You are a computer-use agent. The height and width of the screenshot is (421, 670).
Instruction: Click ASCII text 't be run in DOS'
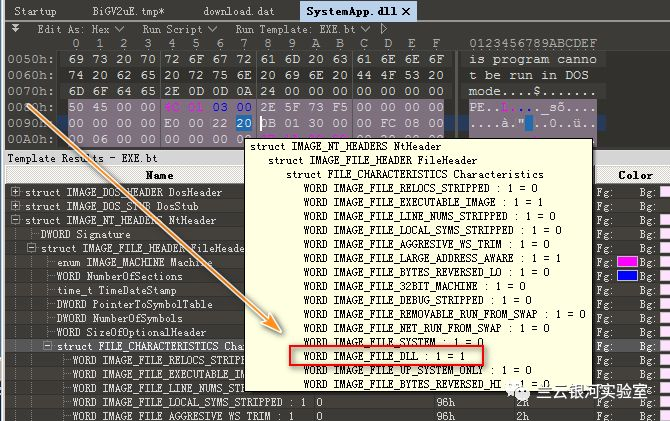pyautogui.click(x=529, y=75)
